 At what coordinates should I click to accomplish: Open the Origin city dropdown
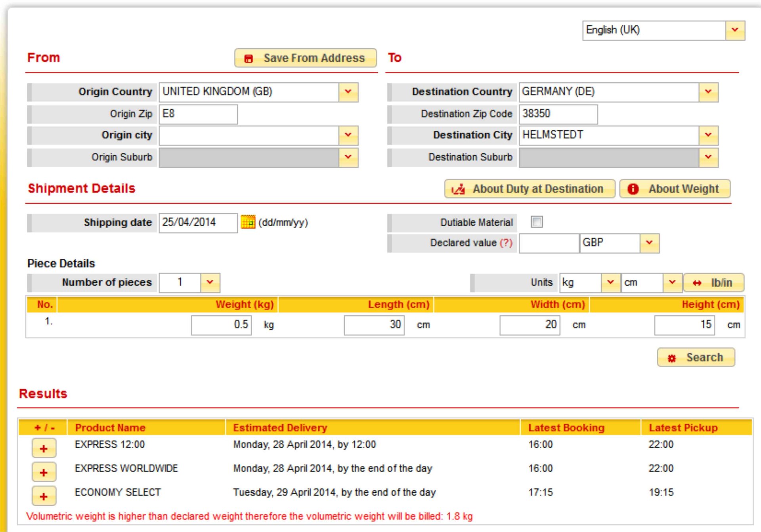pos(348,135)
